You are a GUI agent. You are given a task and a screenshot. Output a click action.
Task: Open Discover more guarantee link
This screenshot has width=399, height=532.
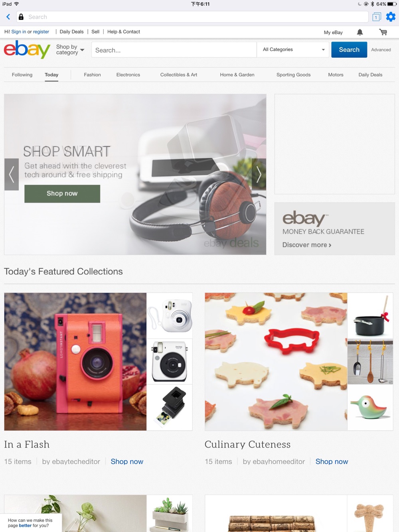[307, 245]
